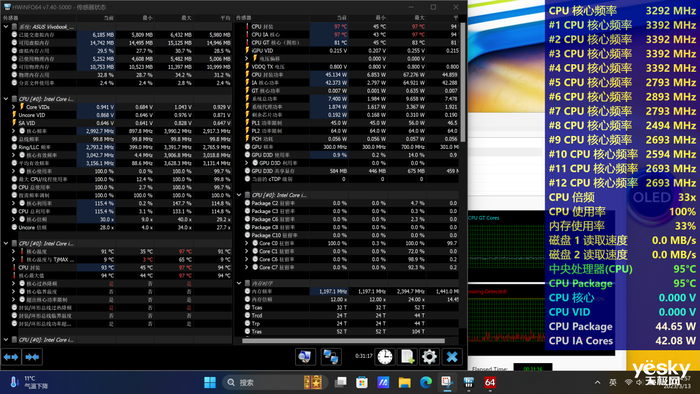Screen dimensions: 700x394
Task: Select the 1,197.1 MHz memory frequency value
Action: [x=333, y=291]
